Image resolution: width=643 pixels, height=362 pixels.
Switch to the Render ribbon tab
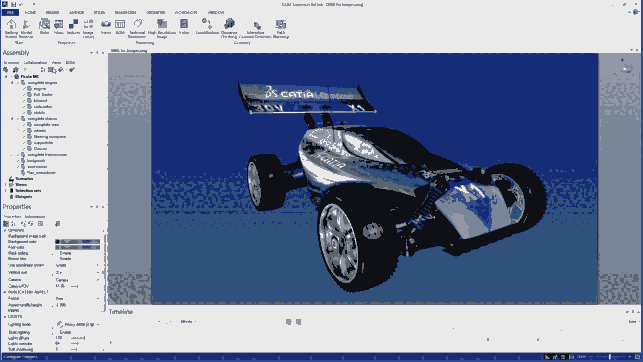[x=52, y=12]
